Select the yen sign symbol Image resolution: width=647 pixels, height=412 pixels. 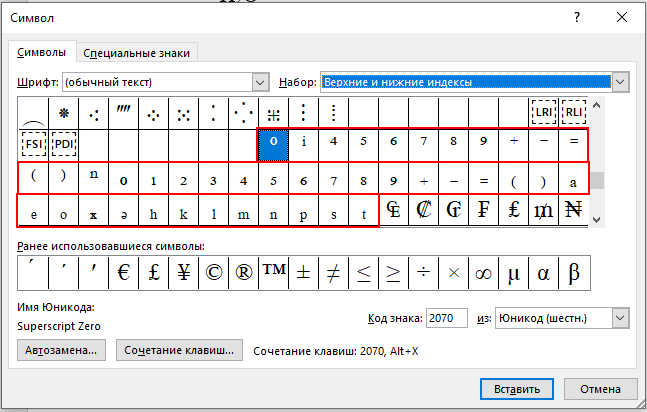(184, 273)
